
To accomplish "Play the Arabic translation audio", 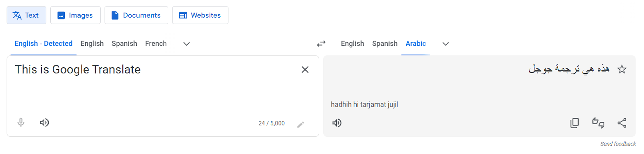I will point(337,123).
